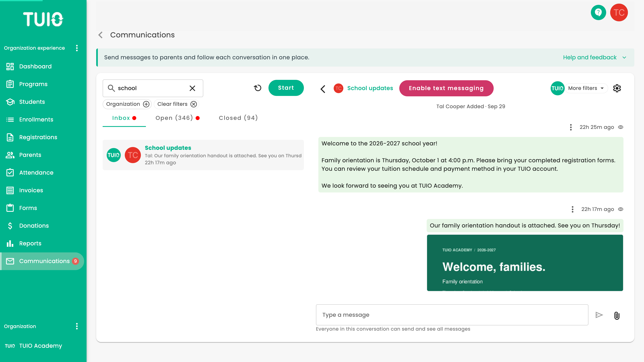
Task: Select the School updates conversation row
Action: (x=203, y=155)
